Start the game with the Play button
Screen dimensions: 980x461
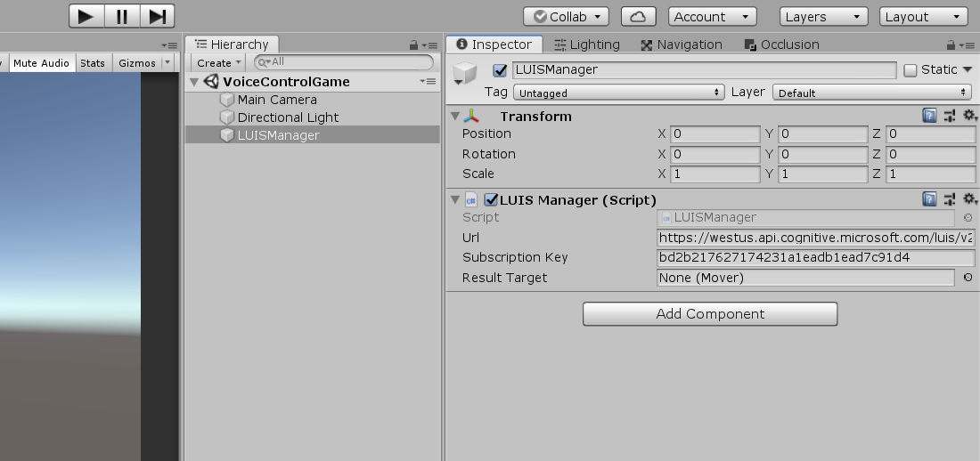86,16
